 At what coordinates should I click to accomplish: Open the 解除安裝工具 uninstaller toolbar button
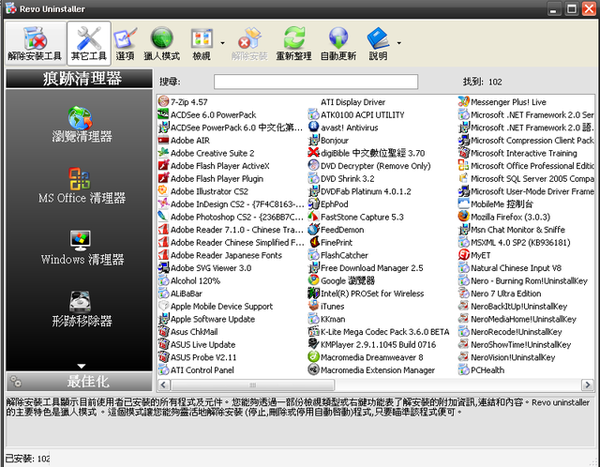click(x=35, y=43)
